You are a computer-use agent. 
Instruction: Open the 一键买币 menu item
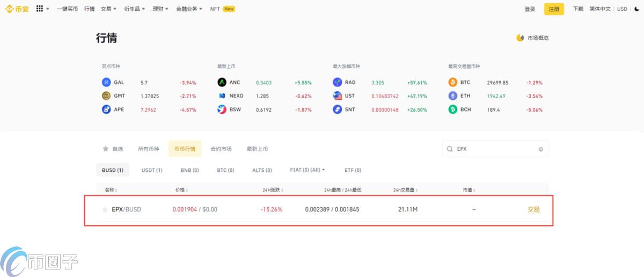(x=68, y=9)
